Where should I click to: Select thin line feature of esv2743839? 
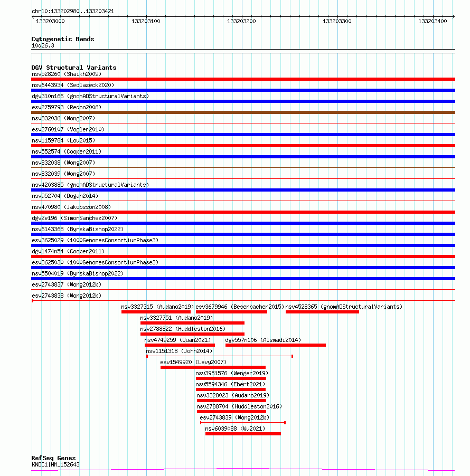click(243, 423)
